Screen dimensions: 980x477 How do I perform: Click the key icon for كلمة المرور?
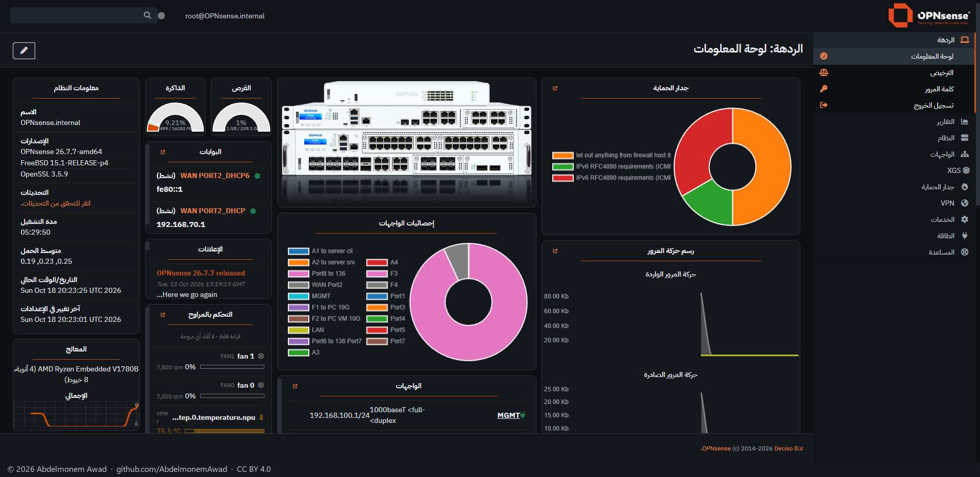pos(823,89)
